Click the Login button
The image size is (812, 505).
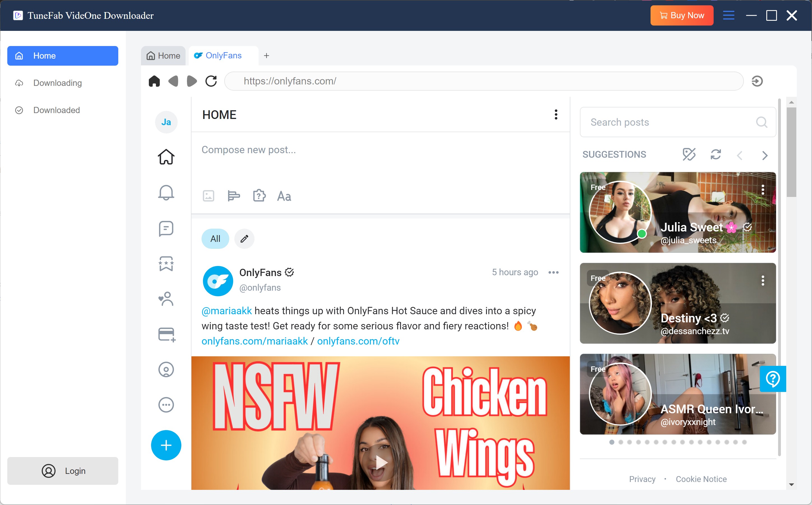pyautogui.click(x=63, y=470)
